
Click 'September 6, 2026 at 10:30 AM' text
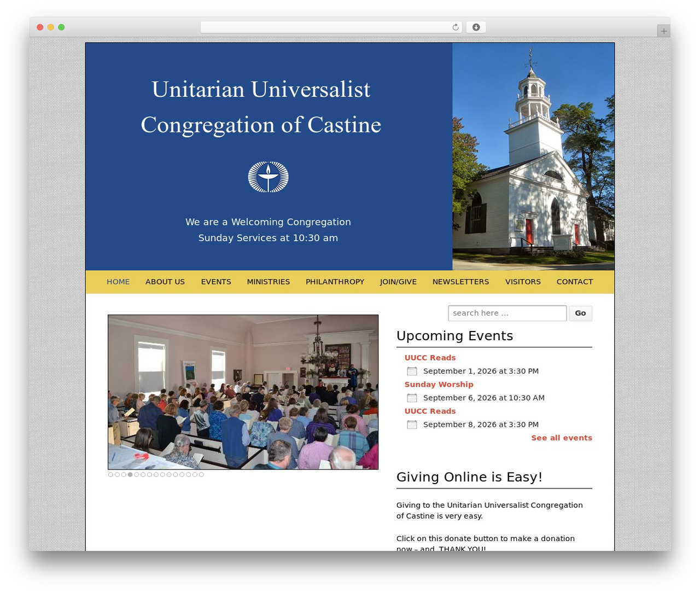pos(484,398)
